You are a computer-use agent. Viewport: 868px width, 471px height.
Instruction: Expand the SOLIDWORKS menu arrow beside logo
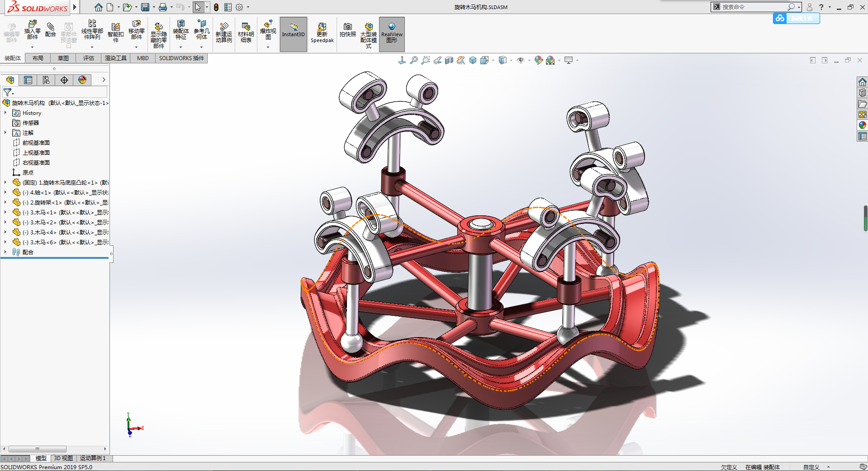coord(75,7)
